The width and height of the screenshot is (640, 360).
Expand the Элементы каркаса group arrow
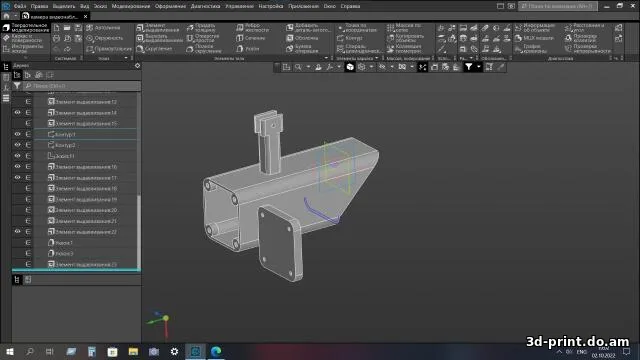[x=376, y=58]
